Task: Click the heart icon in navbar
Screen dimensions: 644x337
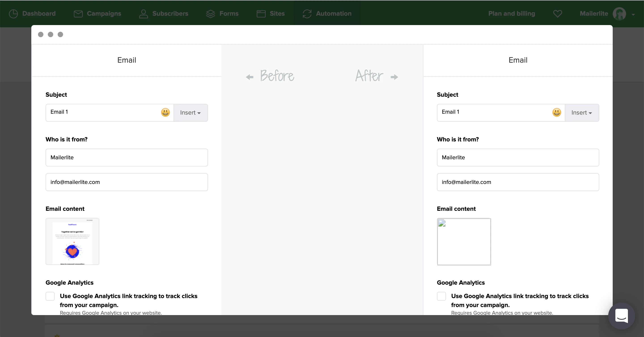Action: [557, 14]
